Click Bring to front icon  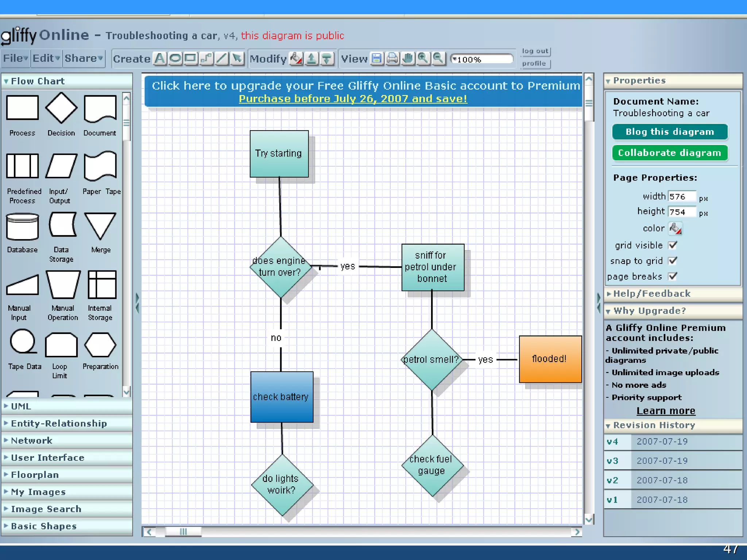pyautogui.click(x=311, y=59)
